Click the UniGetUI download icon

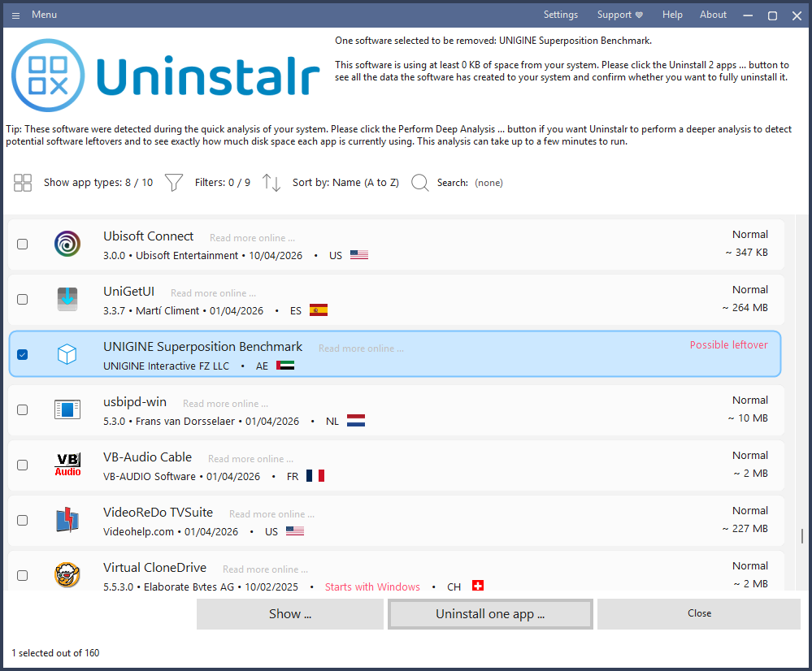coord(67,299)
